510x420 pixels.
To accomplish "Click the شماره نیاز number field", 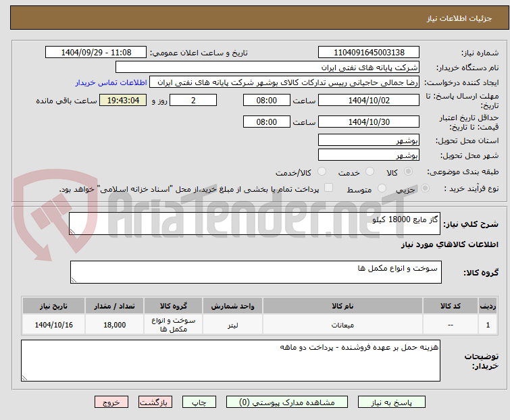I will (369, 53).
